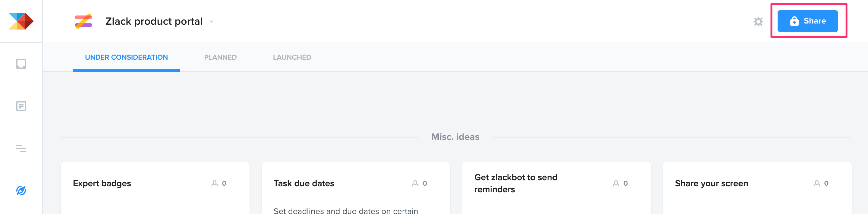Switch to the Under Consideration tab
Viewport: 868px width, 214px height.
pyautogui.click(x=126, y=57)
